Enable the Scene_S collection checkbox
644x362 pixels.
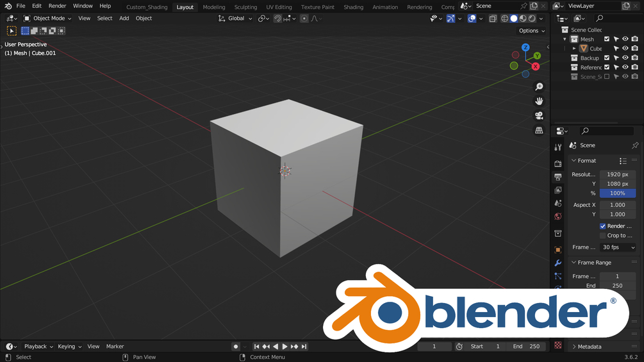point(607,77)
